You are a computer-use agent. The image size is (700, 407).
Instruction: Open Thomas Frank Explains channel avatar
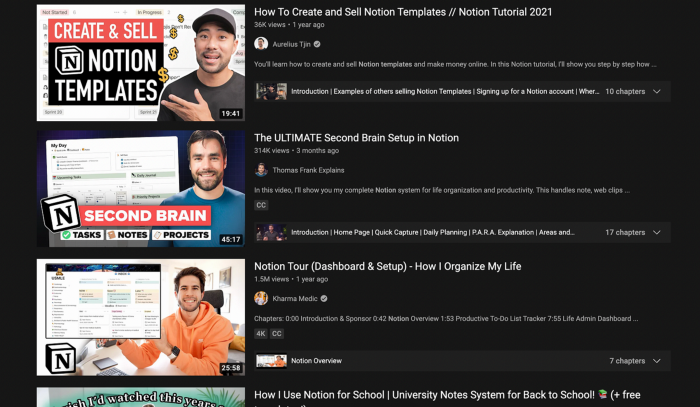click(x=261, y=170)
